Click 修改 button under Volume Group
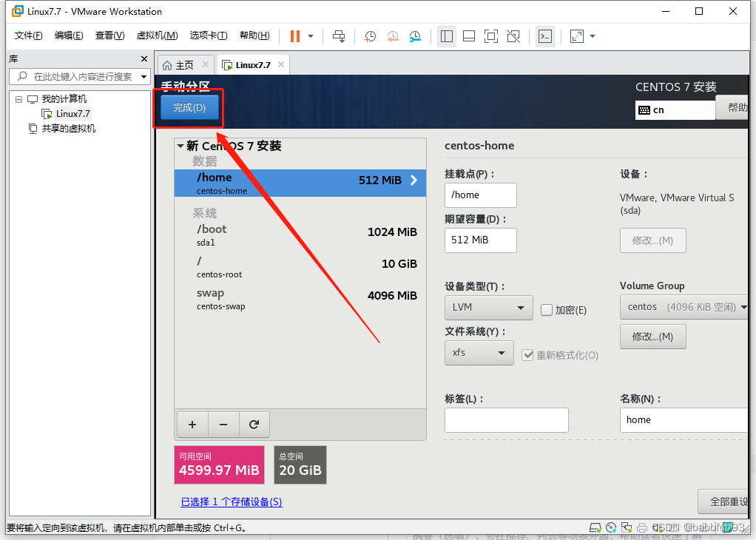This screenshot has width=756, height=540. coord(653,337)
